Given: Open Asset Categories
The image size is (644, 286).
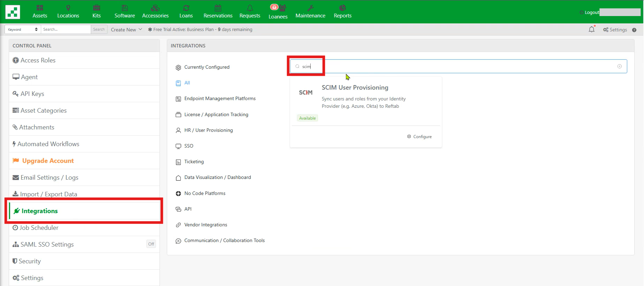Looking at the screenshot, I should click(x=84, y=111).
